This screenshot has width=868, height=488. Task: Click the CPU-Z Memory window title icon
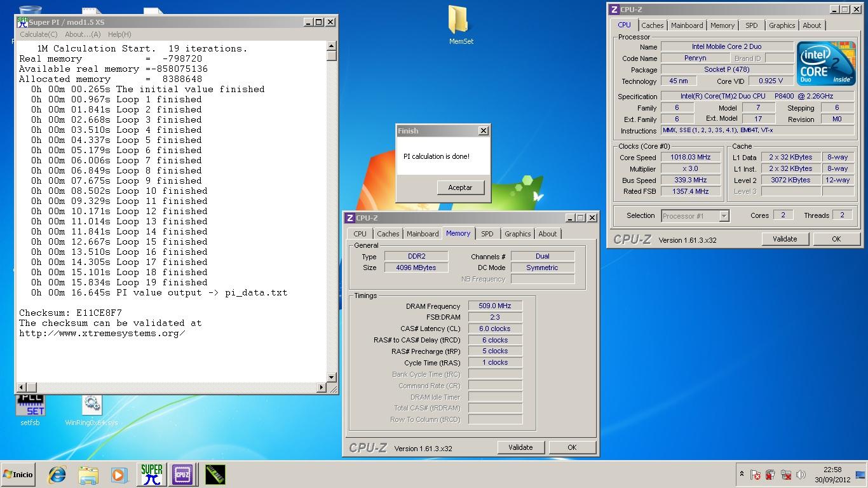click(349, 218)
